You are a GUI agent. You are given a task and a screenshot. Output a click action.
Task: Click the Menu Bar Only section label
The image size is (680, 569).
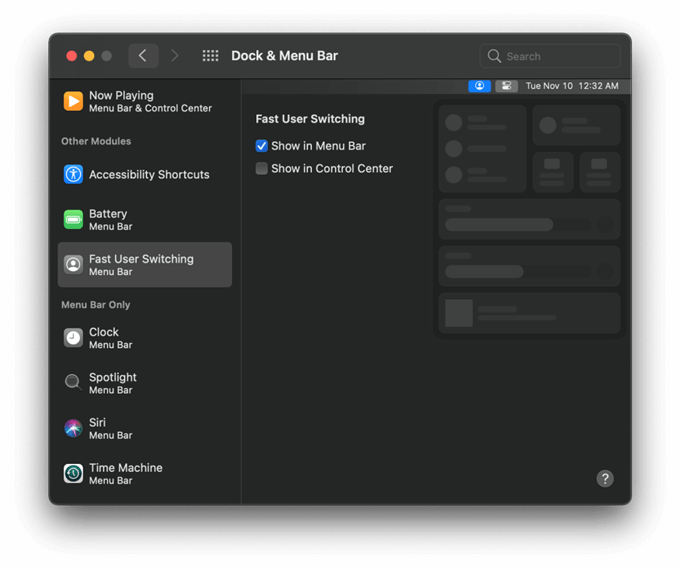tap(95, 305)
